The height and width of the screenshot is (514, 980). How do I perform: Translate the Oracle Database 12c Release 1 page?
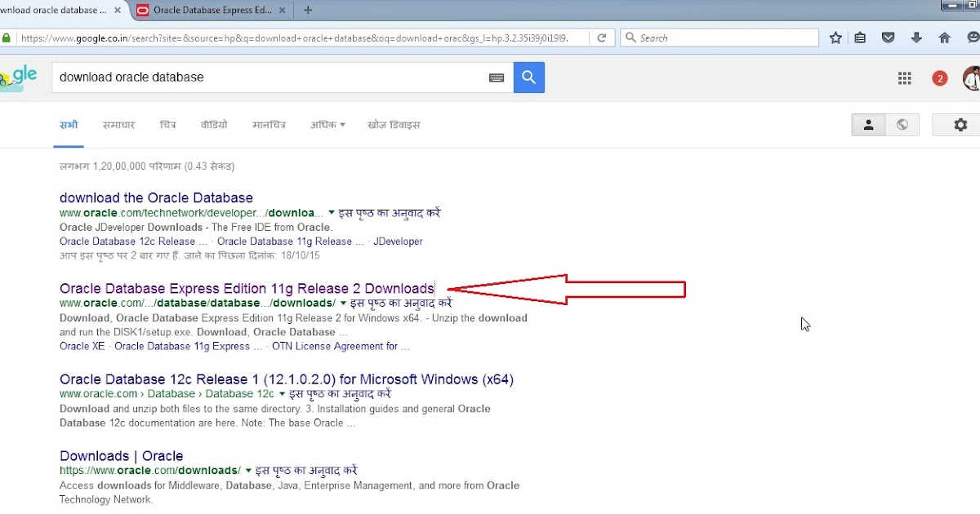tap(341, 394)
